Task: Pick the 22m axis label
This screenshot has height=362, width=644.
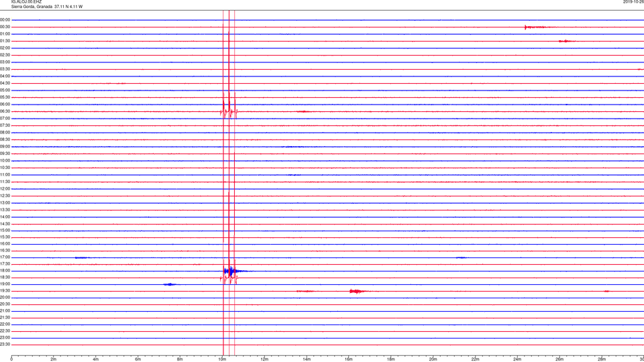Action: (475, 359)
